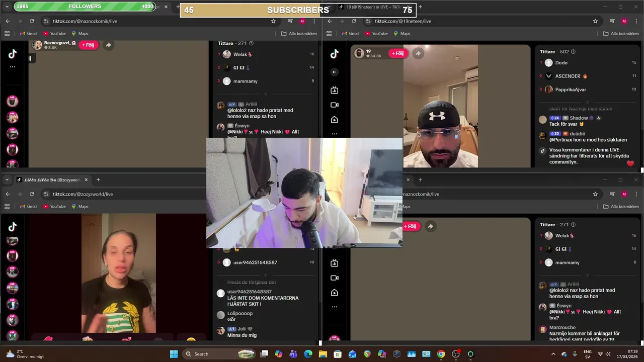Open Chrome menu in lower-right naznozkomik window
This screenshot has width=644, height=362.
pyautogui.click(x=636, y=194)
